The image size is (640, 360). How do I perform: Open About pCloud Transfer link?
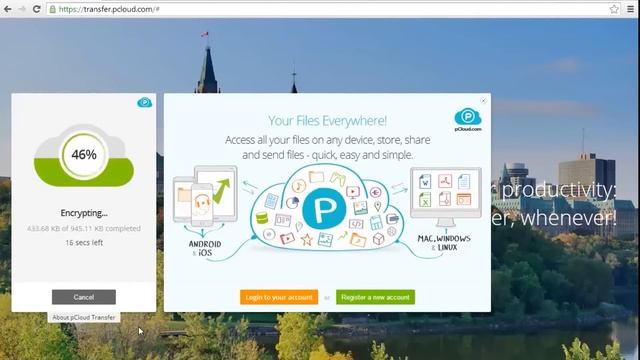click(x=84, y=318)
